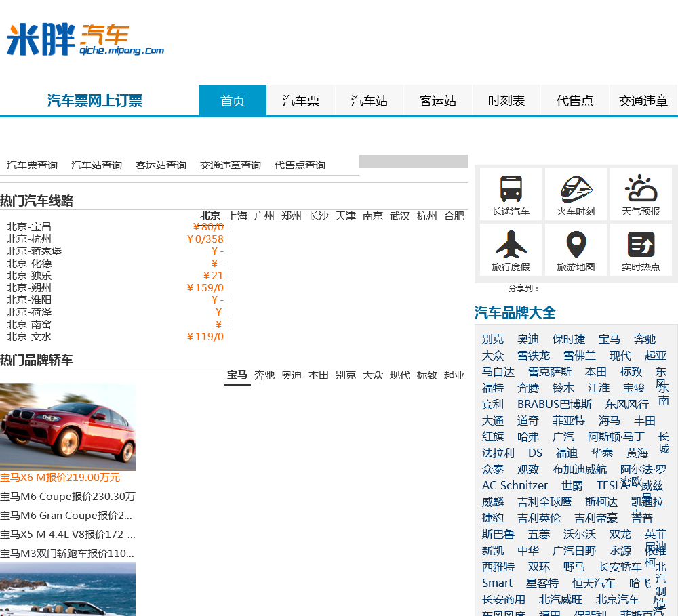Open the 北京-文水 route

coord(29,336)
